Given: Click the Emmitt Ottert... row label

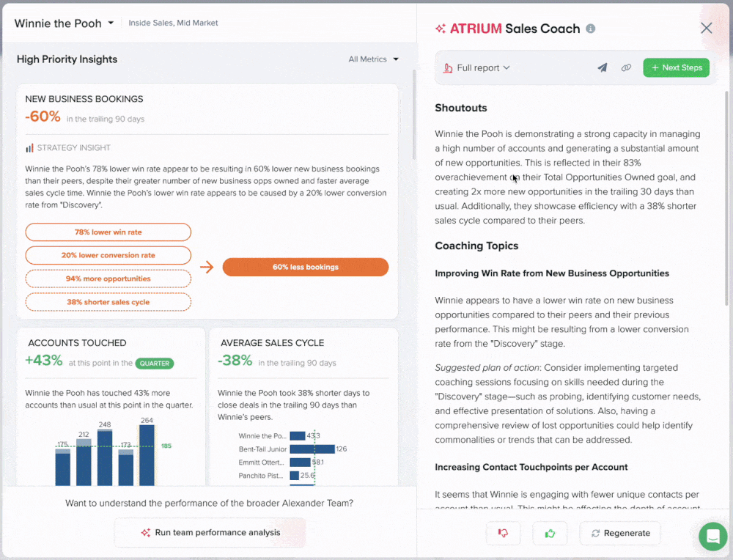Looking at the screenshot, I should (x=262, y=463).
